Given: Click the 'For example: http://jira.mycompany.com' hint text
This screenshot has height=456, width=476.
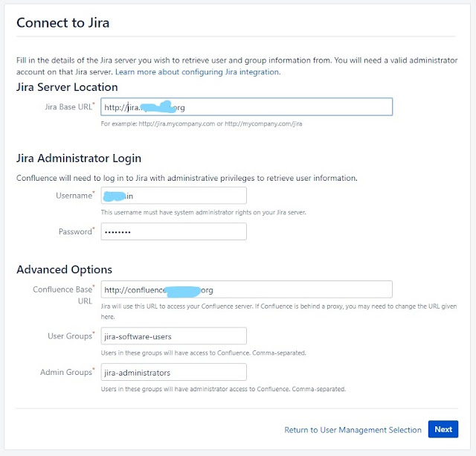Looking at the screenshot, I should pos(202,124).
